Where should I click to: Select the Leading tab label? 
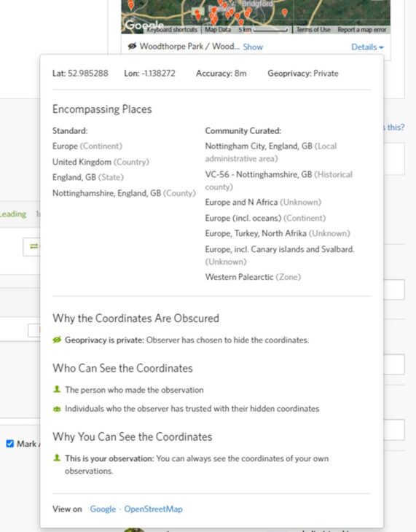coord(13,214)
